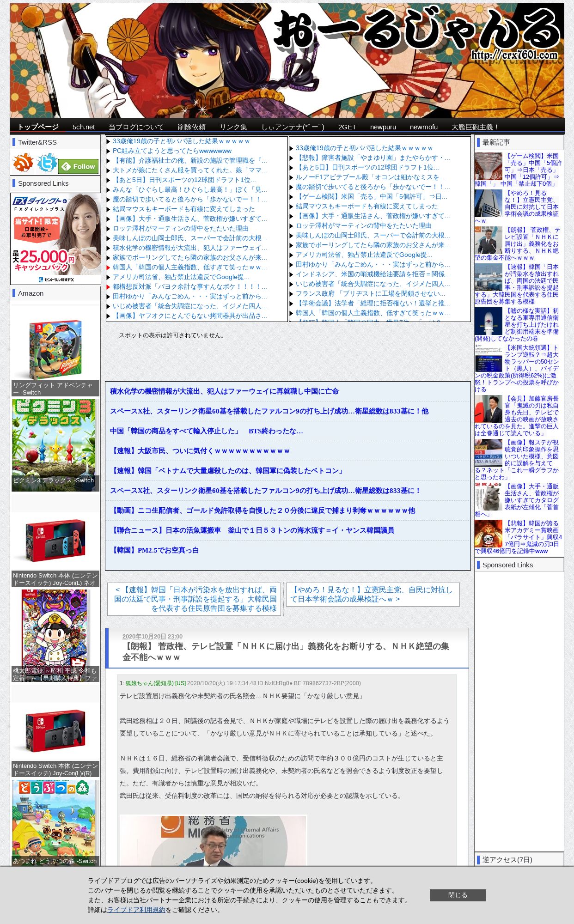
Task: Open 都構想反対派「バヨク余計な事すんな link
Action: 189,286
